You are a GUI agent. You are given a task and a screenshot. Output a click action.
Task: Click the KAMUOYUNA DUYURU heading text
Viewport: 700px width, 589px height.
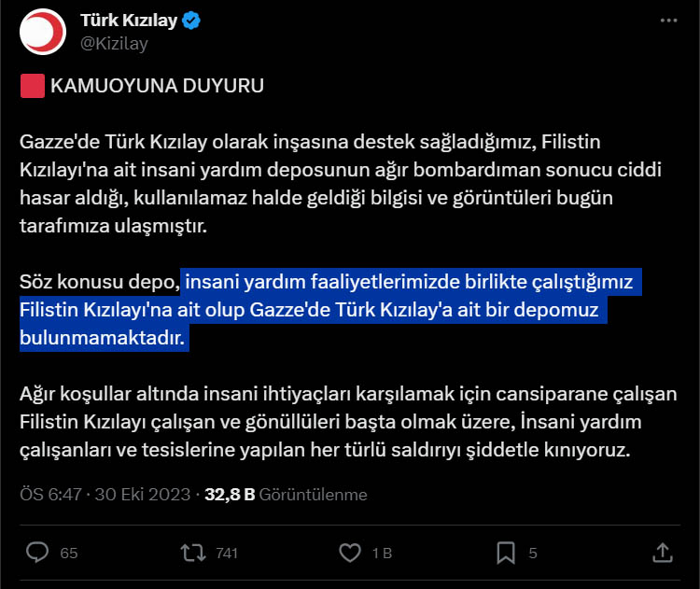158,87
